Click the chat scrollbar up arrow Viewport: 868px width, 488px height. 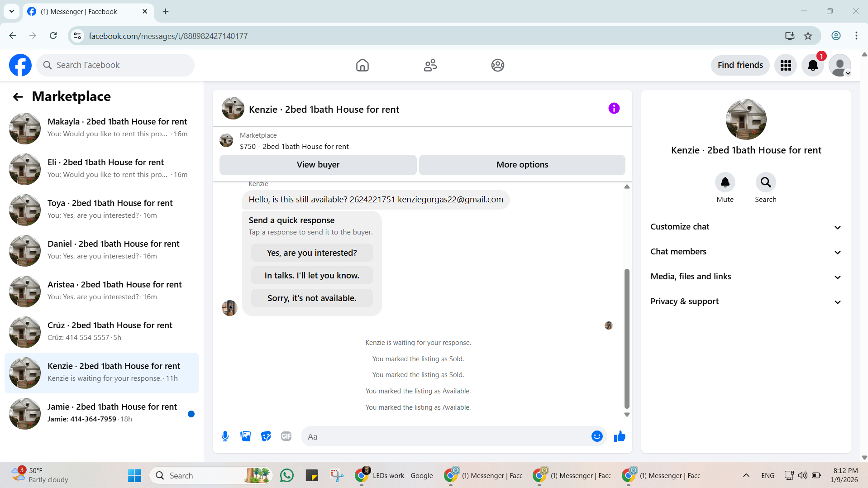(x=627, y=187)
